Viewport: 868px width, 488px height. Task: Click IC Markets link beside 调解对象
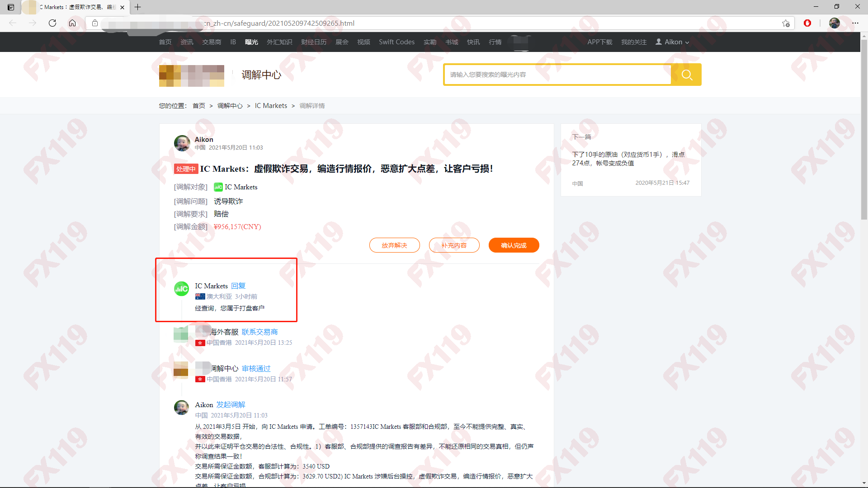click(241, 187)
